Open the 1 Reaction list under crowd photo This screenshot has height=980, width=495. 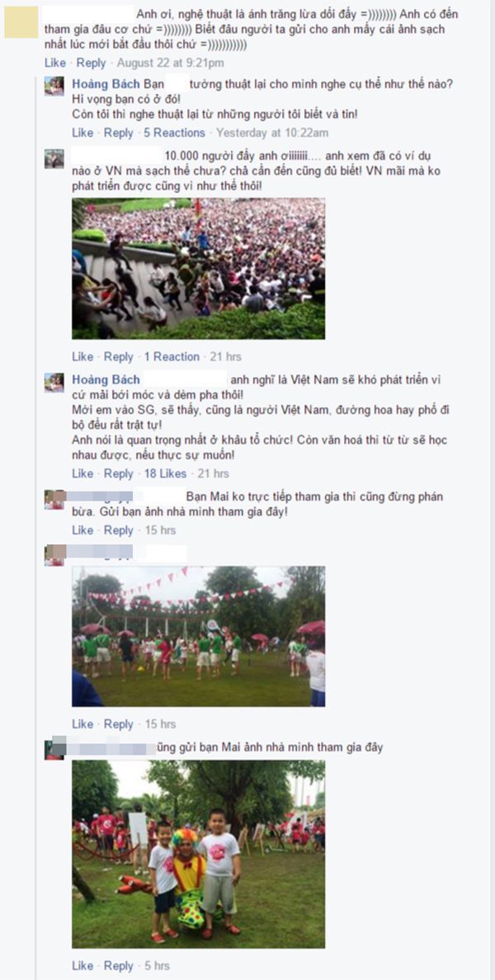tap(172, 357)
